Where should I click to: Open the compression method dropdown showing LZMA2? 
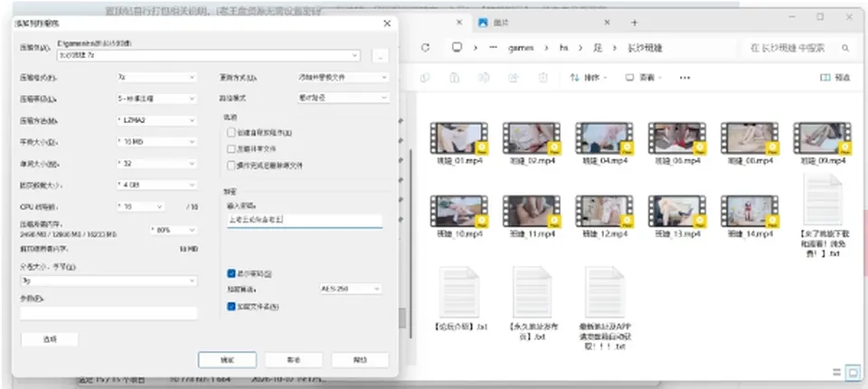pyautogui.click(x=156, y=120)
